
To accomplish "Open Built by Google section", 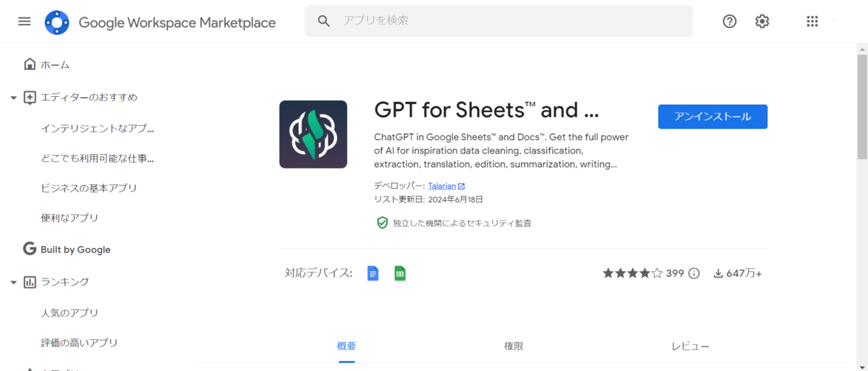I will pos(75,250).
